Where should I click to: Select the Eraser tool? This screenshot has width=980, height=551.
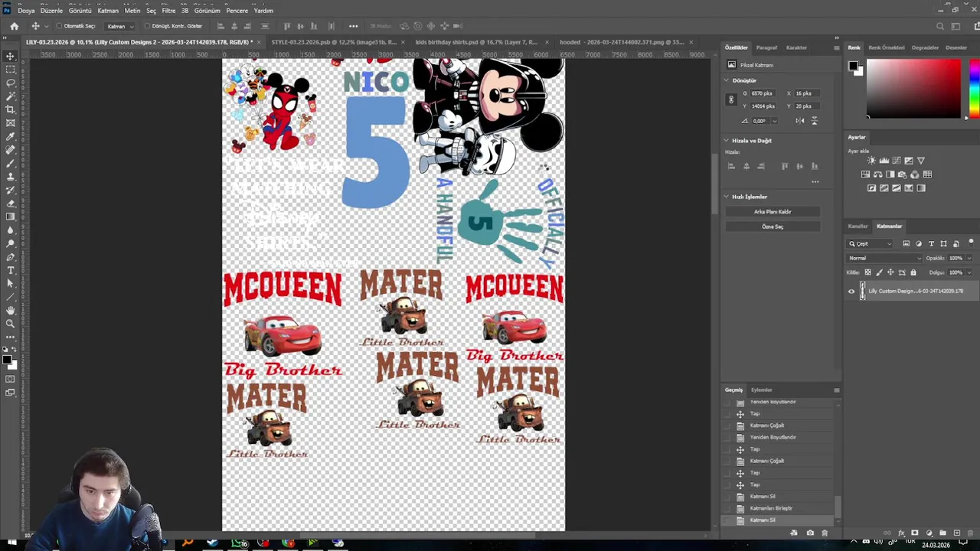click(x=10, y=204)
